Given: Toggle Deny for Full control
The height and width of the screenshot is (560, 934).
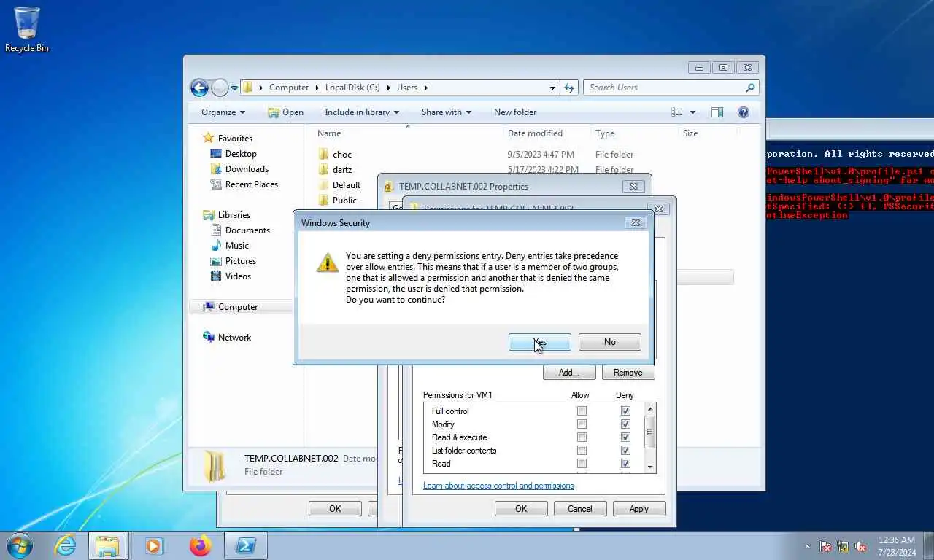Looking at the screenshot, I should coord(625,411).
